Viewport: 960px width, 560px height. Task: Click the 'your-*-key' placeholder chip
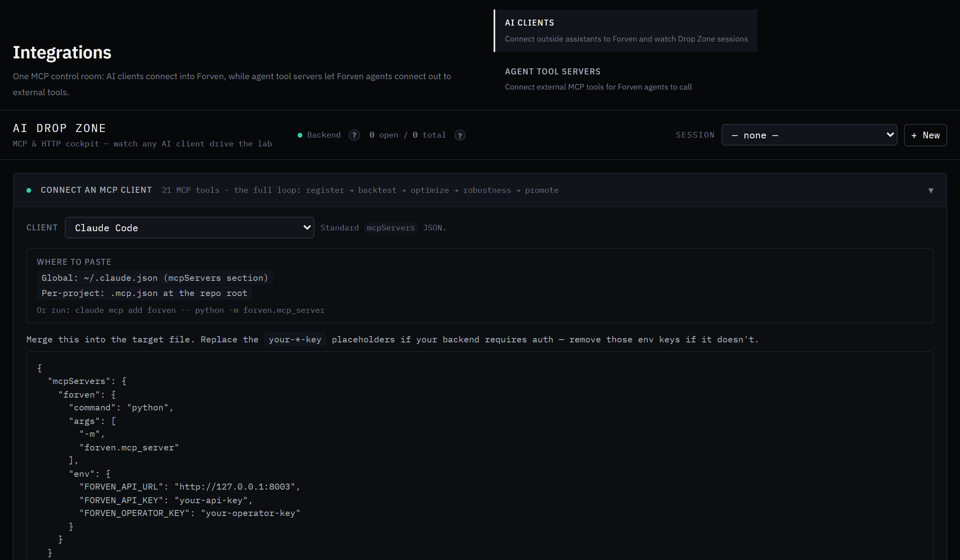pyautogui.click(x=295, y=340)
